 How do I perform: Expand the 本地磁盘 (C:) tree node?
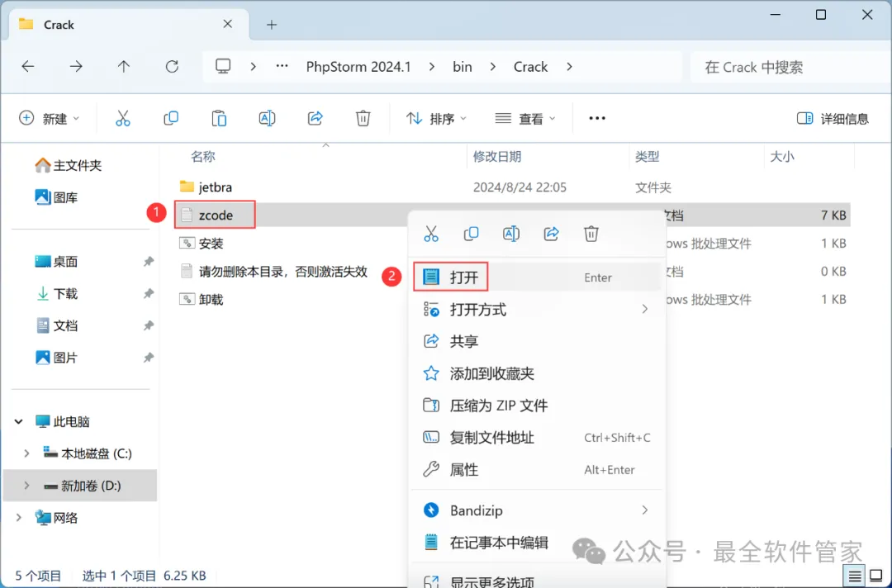(26, 453)
